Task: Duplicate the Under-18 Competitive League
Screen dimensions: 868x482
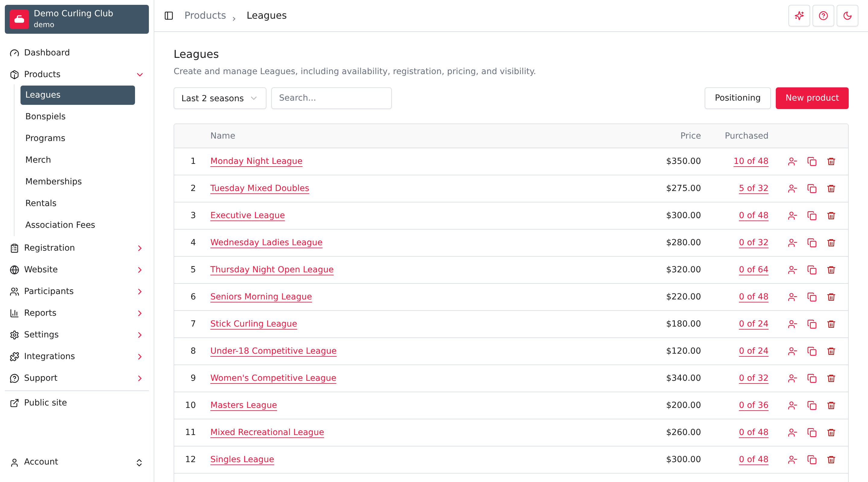Action: 812,351
